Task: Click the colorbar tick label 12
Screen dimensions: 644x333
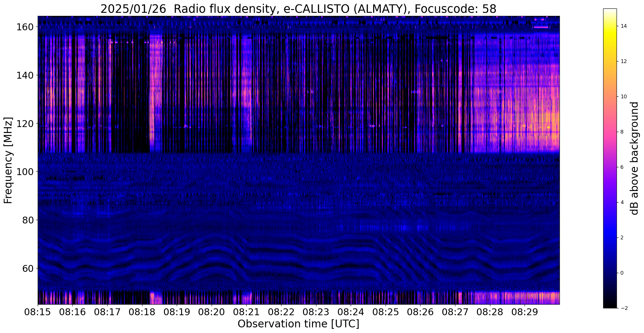Action: [624, 61]
